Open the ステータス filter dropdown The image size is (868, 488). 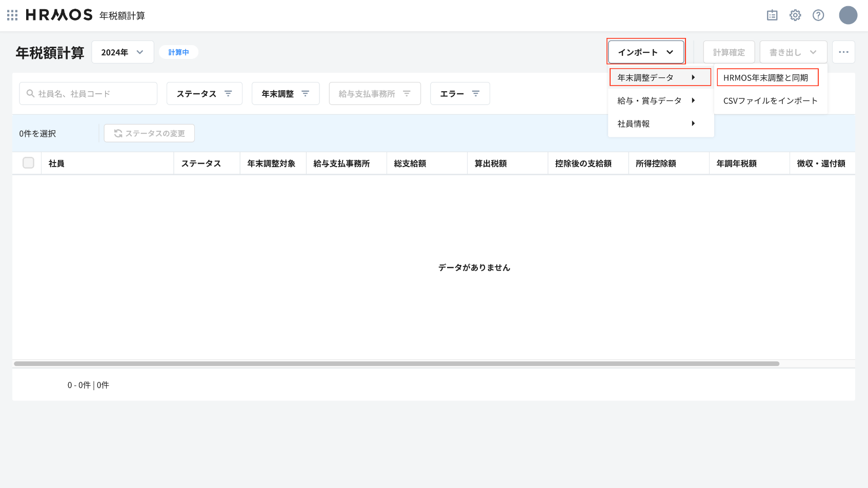(204, 94)
